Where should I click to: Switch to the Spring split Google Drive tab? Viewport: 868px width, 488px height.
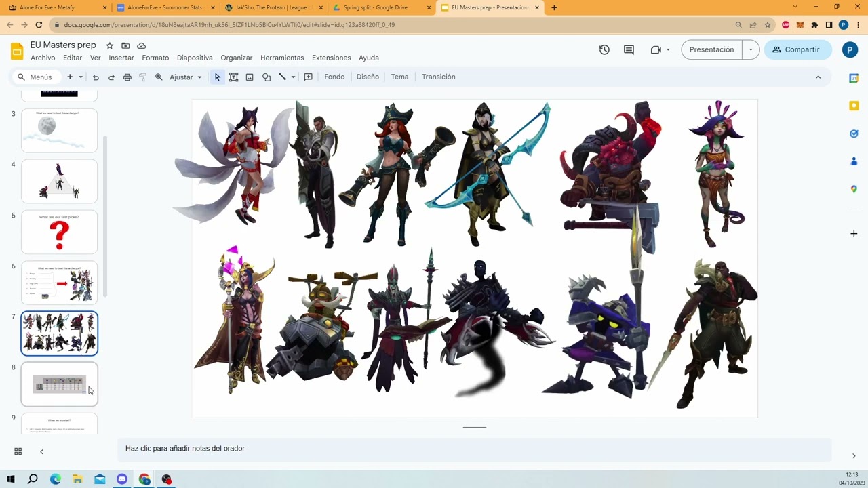click(x=380, y=7)
